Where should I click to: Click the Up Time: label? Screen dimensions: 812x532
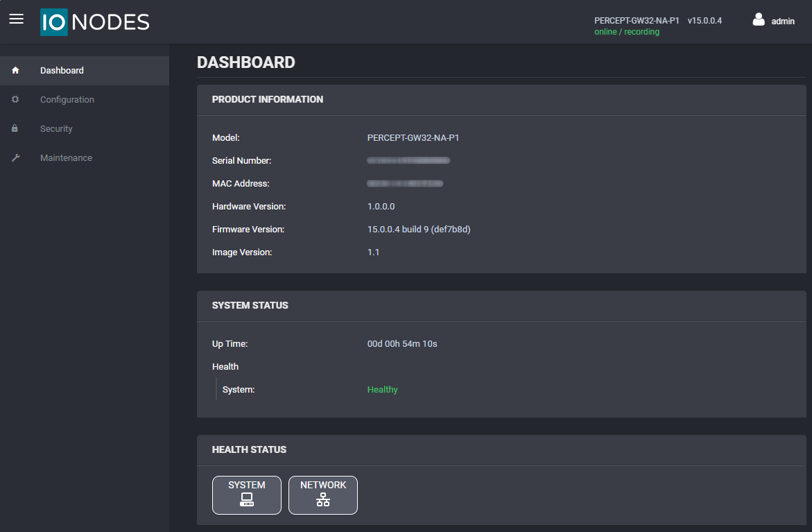pyautogui.click(x=230, y=344)
